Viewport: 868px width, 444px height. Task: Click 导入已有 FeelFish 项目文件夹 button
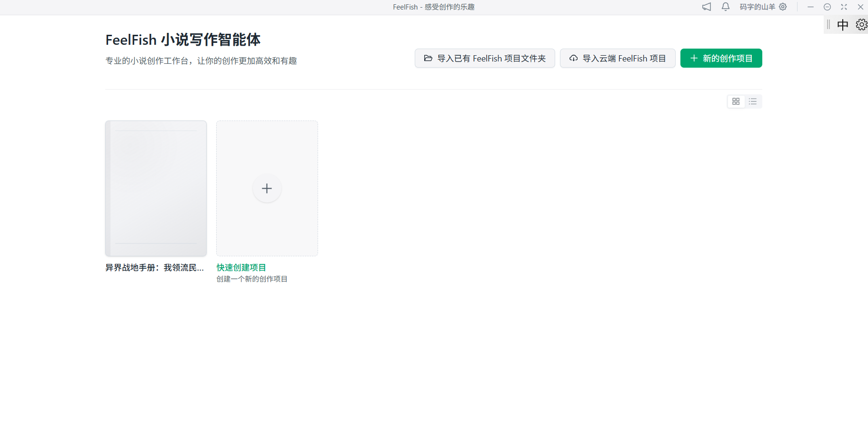pos(485,58)
